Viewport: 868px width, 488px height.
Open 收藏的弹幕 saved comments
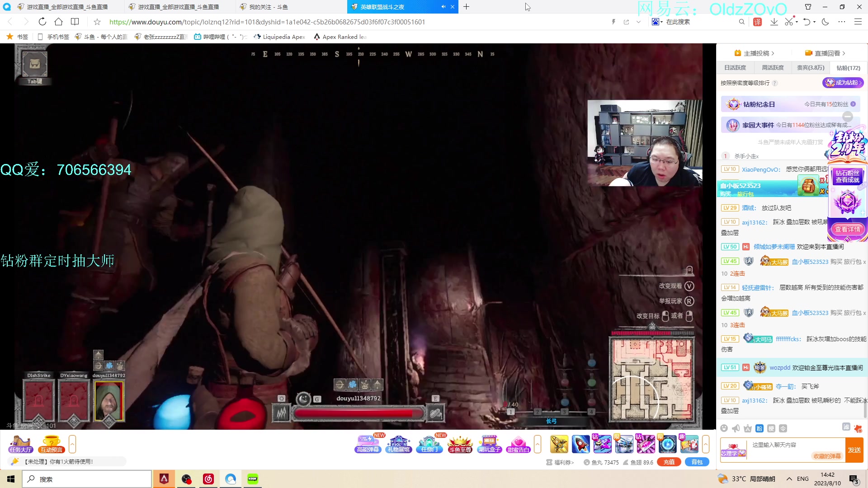tap(827, 456)
